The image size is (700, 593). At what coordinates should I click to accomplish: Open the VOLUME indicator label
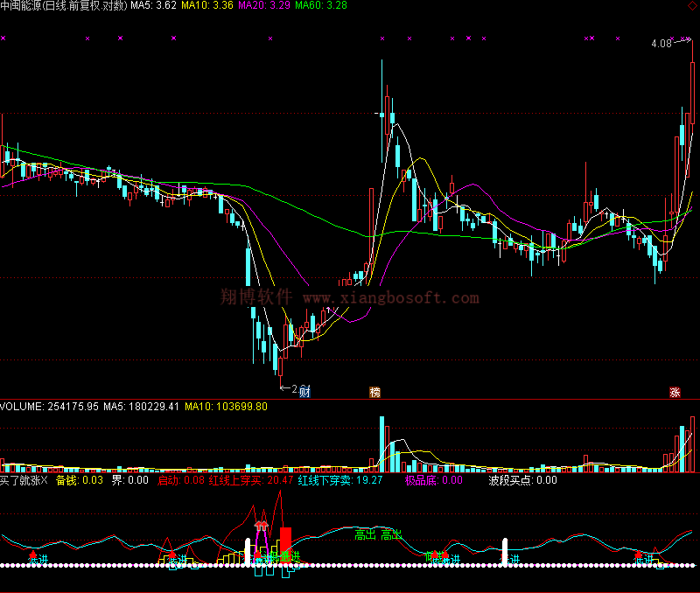(49, 407)
